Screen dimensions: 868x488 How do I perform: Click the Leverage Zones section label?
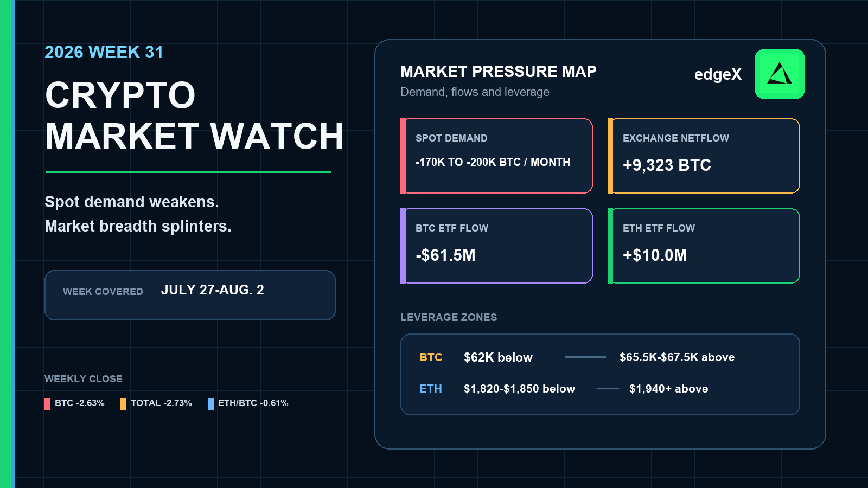click(x=449, y=317)
